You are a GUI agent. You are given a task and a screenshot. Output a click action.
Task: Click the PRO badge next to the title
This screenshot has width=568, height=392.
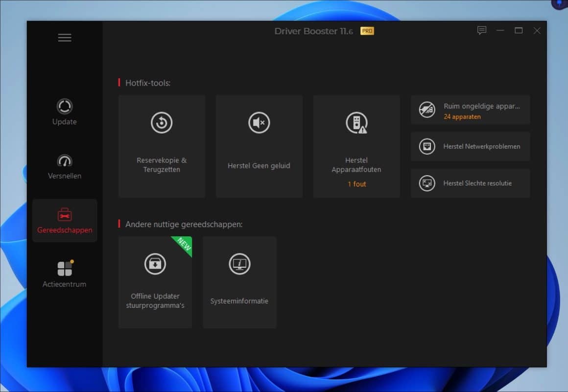click(368, 31)
